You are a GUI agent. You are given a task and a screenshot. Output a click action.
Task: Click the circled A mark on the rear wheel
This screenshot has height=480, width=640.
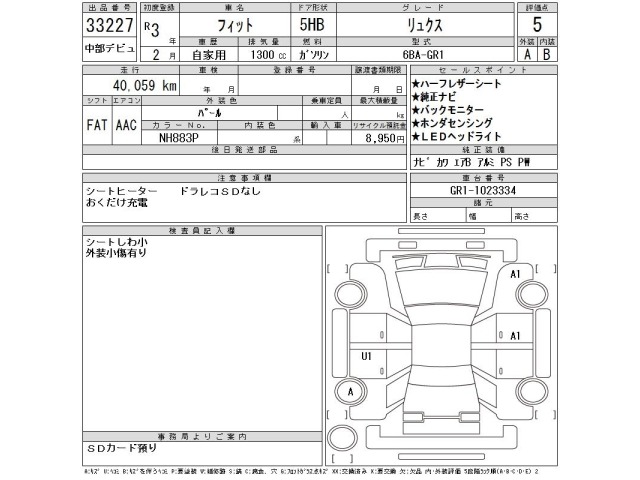[350, 392]
